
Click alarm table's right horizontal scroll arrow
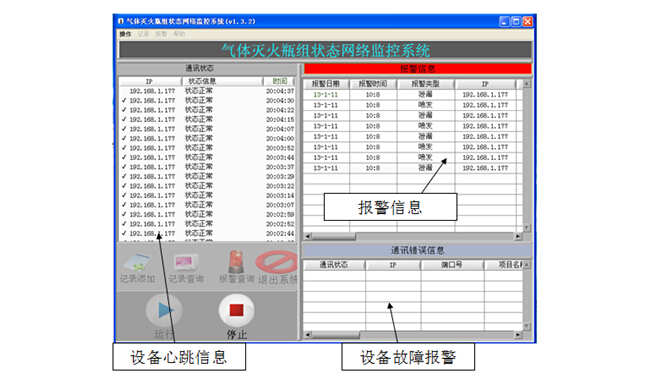click(x=518, y=236)
